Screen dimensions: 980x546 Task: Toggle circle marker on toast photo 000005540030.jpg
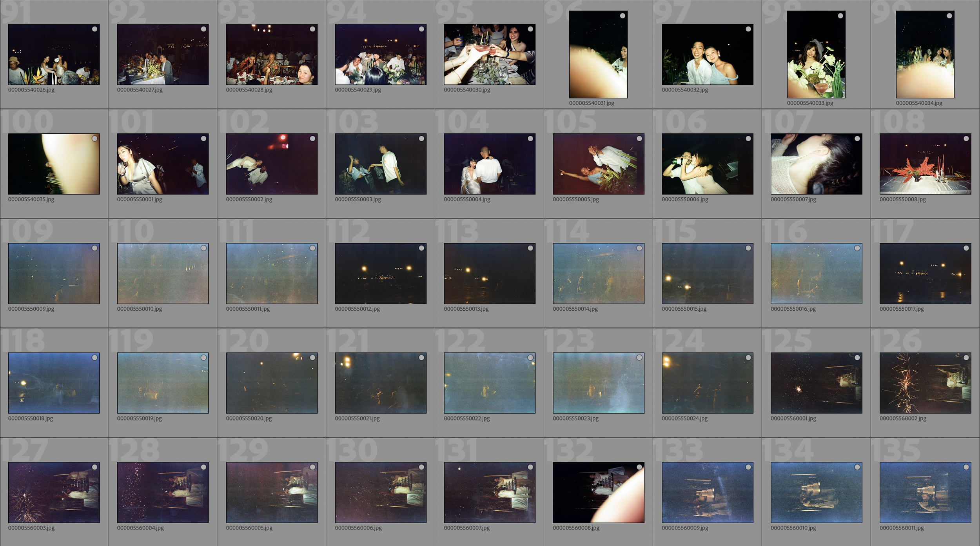[x=530, y=29]
